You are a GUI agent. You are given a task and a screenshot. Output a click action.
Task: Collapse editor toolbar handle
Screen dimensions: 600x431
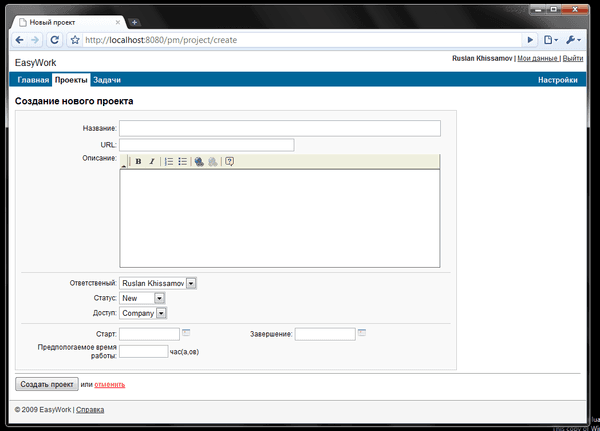point(124,162)
